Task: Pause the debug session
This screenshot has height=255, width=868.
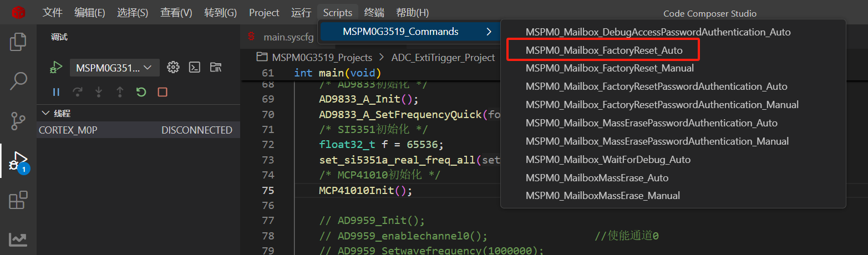Action: pyautogui.click(x=56, y=92)
